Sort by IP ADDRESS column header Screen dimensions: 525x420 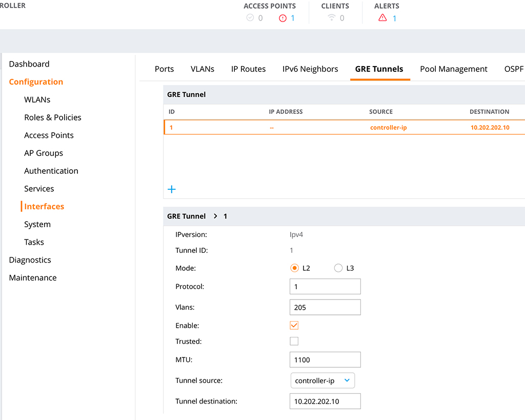286,111
